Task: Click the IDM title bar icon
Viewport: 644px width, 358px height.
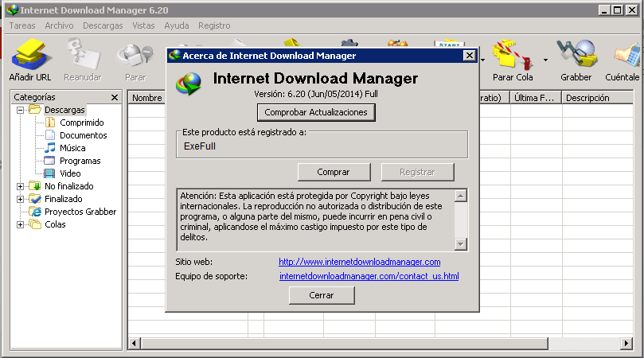Action: pos(12,10)
